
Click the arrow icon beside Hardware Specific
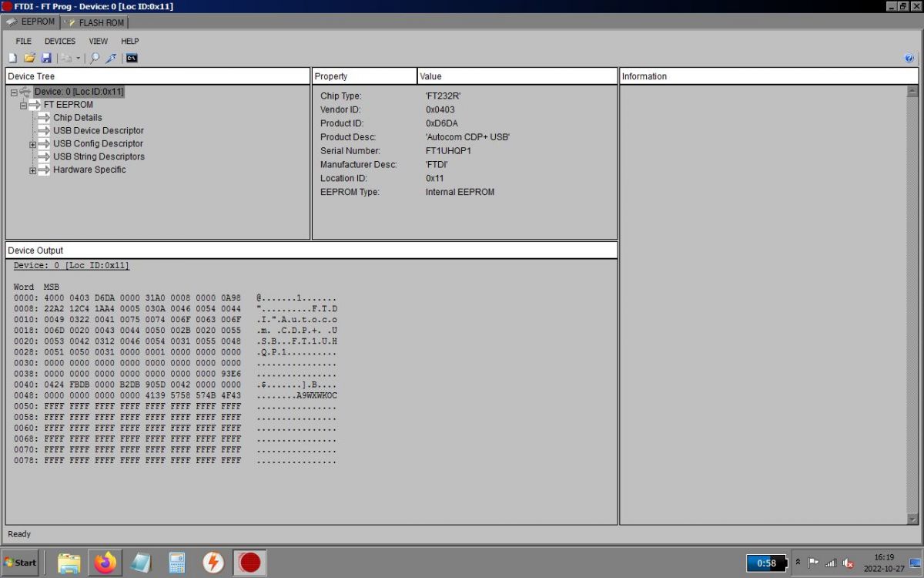44,170
